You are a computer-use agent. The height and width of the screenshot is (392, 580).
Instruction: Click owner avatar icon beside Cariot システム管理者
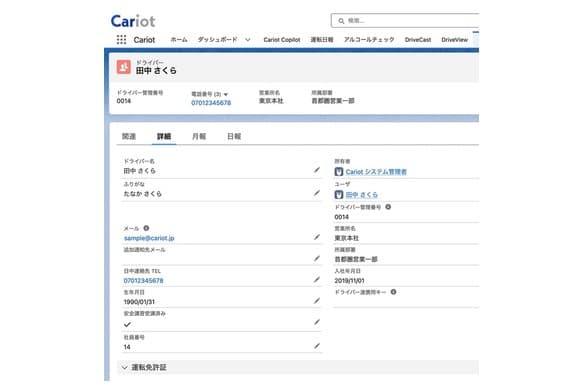point(338,172)
